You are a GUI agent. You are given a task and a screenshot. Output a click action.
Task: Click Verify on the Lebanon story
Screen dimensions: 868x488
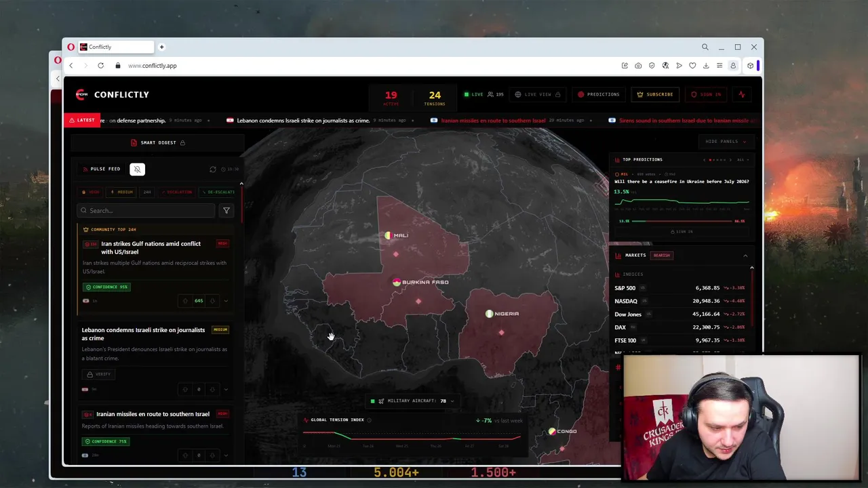point(98,374)
